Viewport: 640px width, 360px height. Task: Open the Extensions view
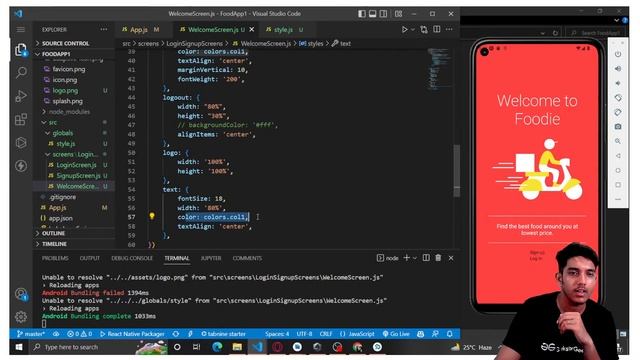(x=21, y=120)
